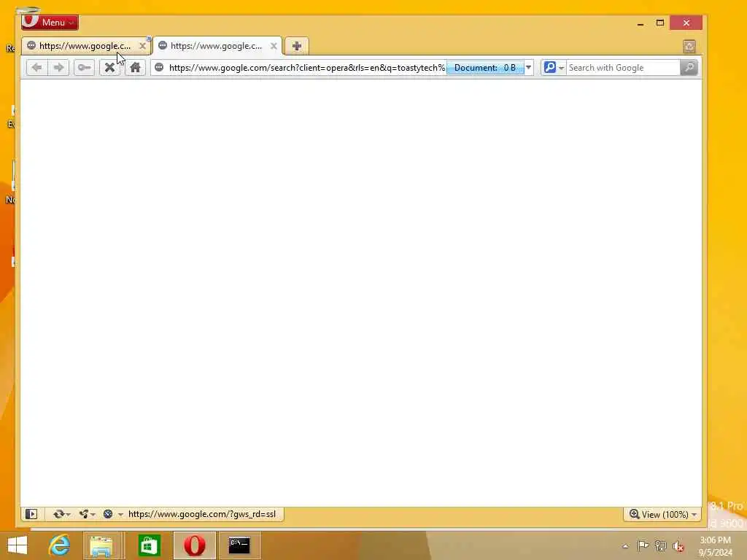
Task: Click the site badge in address bar
Action: (x=159, y=68)
